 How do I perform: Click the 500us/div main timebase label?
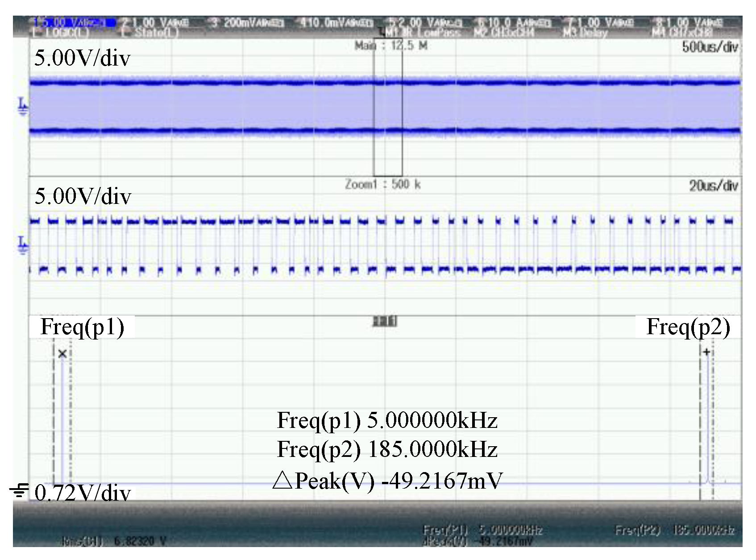coord(710,47)
